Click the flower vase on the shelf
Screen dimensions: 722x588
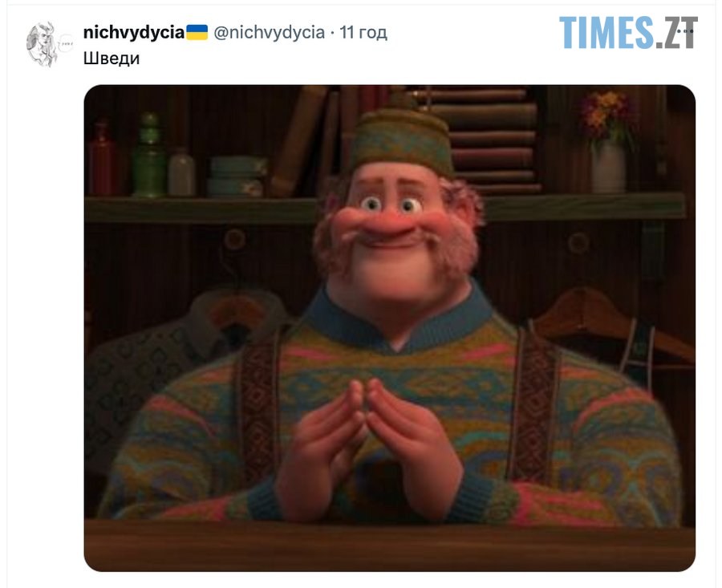(x=608, y=141)
